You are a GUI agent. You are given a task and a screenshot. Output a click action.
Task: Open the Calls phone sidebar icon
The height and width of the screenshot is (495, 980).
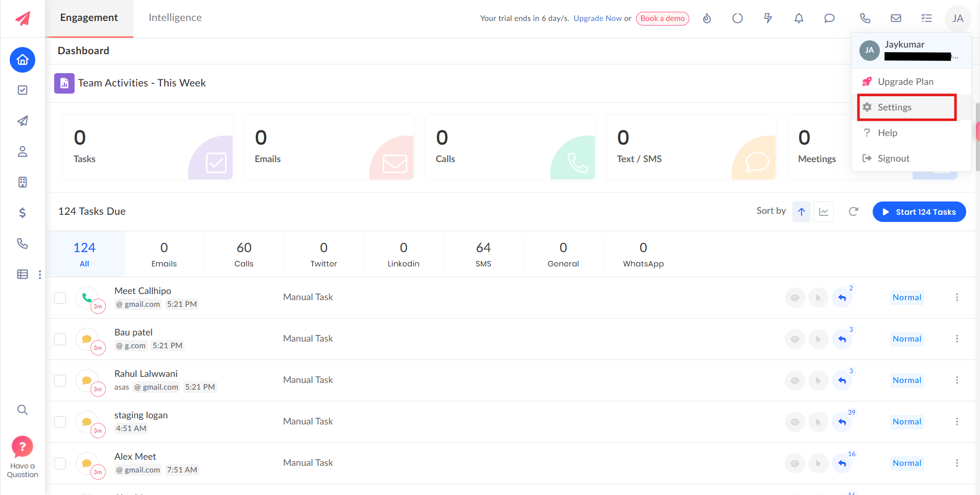(22, 243)
